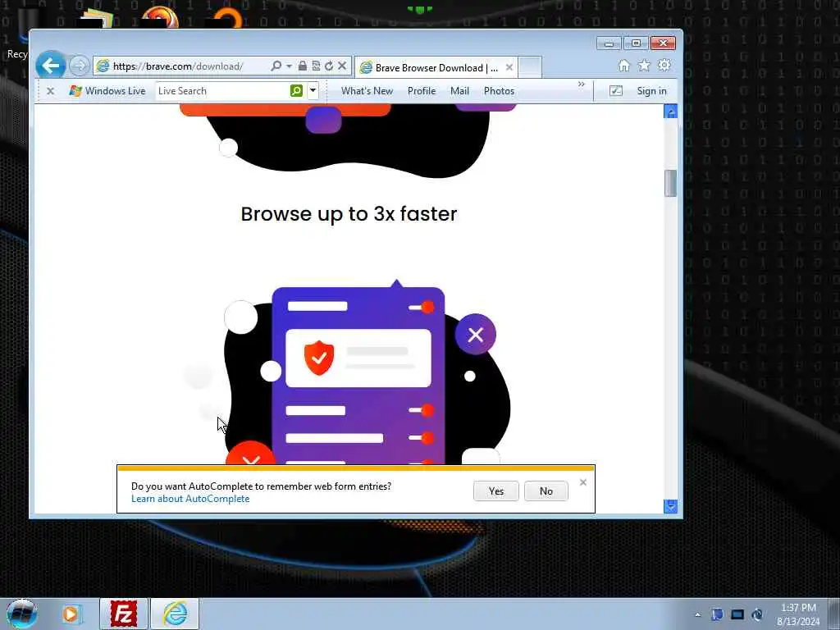
Task: Open the address bar autocomplete dropdown arrow
Action: coord(289,66)
